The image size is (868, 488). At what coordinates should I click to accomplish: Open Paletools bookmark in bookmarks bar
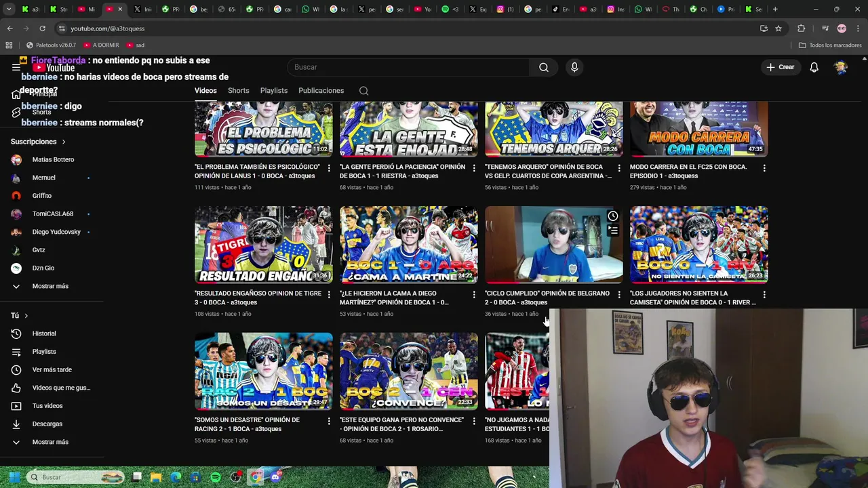point(51,45)
